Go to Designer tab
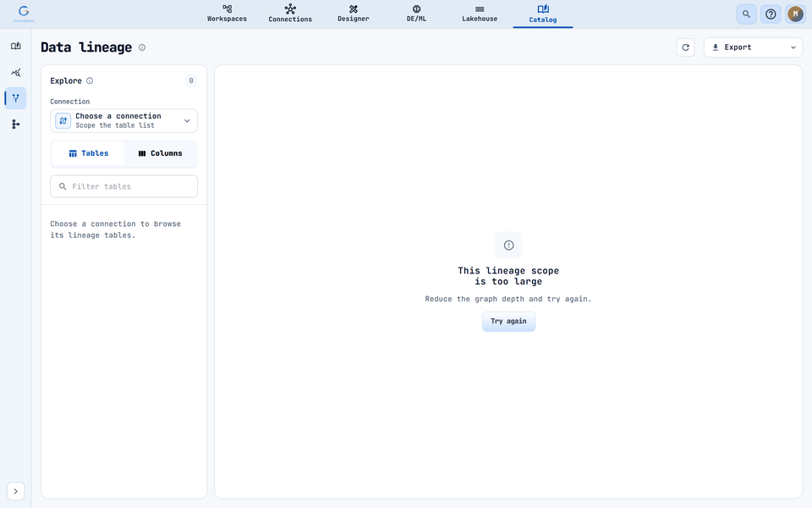This screenshot has width=812, height=508. pyautogui.click(x=354, y=14)
